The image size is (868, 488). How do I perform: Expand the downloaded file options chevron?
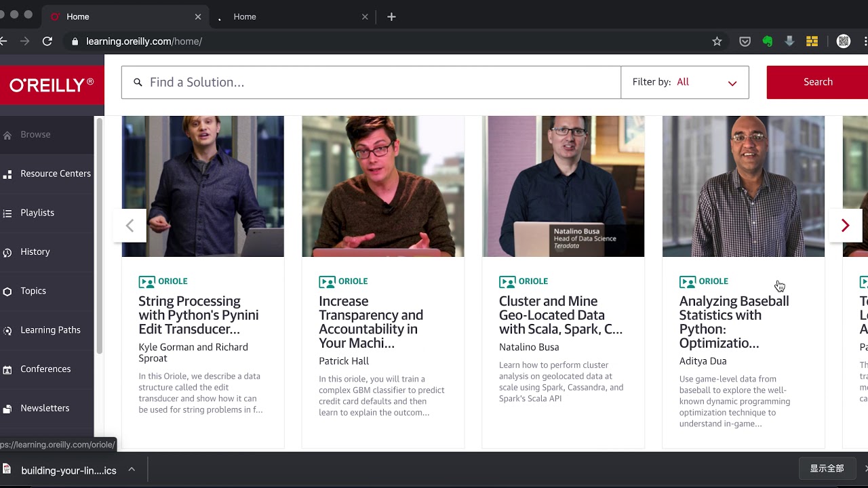(132, 469)
